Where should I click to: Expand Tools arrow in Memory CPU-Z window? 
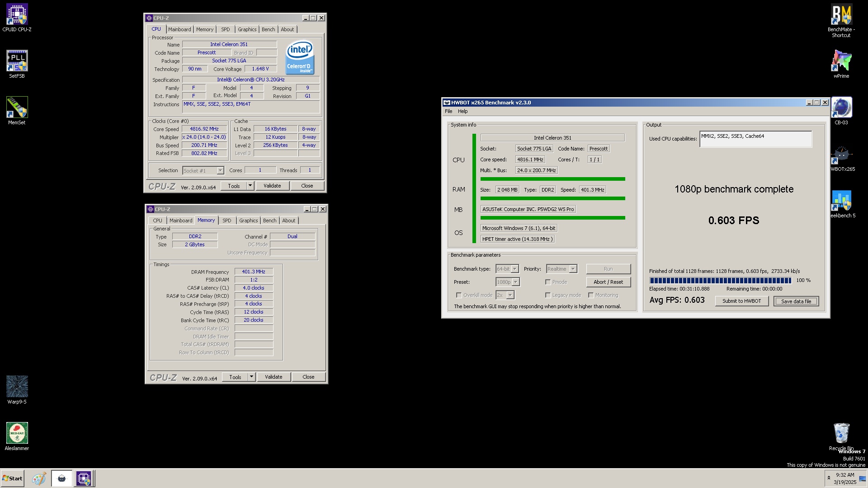pyautogui.click(x=251, y=377)
